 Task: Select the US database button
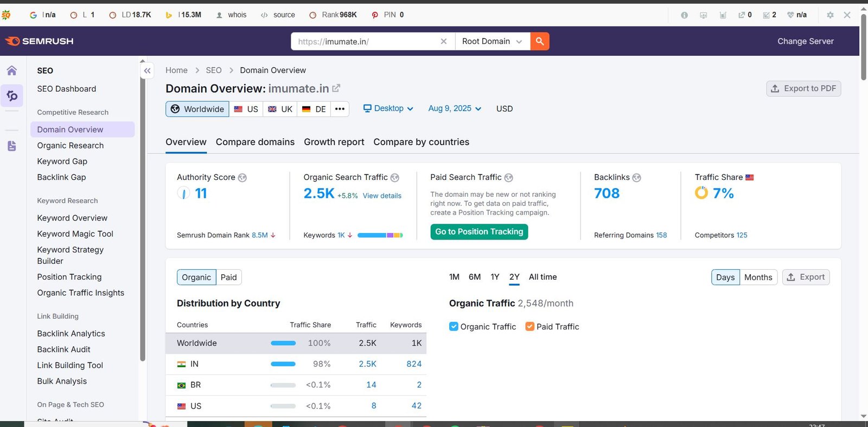click(x=246, y=109)
